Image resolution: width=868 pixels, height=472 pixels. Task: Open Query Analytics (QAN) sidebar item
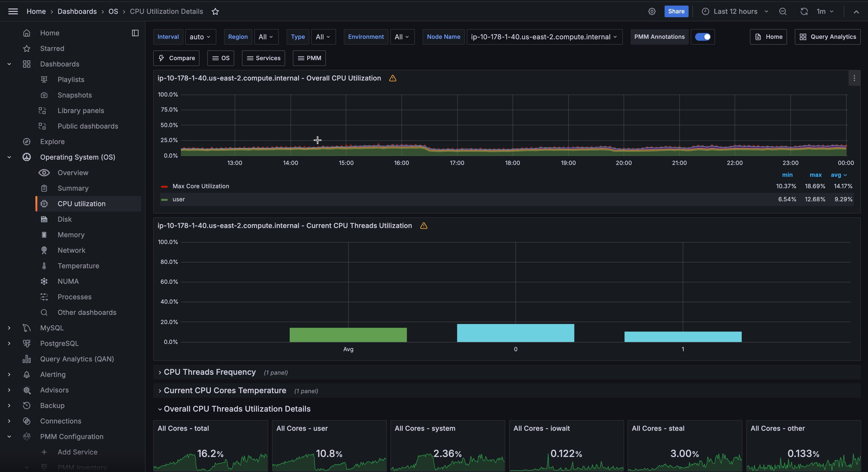tap(77, 359)
